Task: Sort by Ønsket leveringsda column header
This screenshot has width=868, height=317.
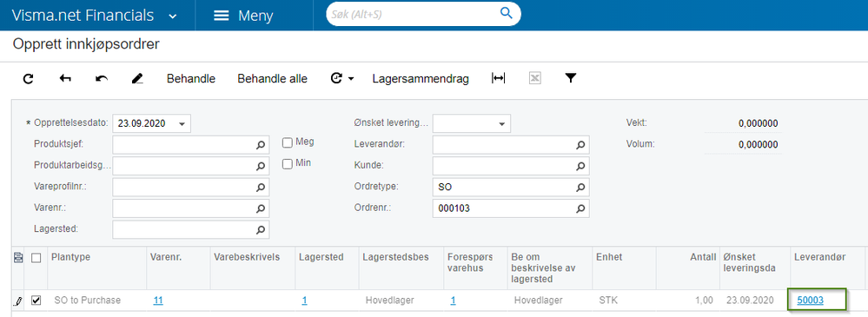Action: [755, 267]
